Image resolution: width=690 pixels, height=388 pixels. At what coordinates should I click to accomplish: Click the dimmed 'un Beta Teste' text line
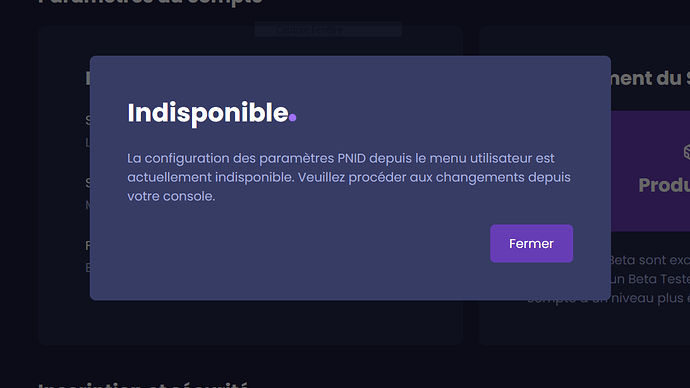tap(650, 279)
